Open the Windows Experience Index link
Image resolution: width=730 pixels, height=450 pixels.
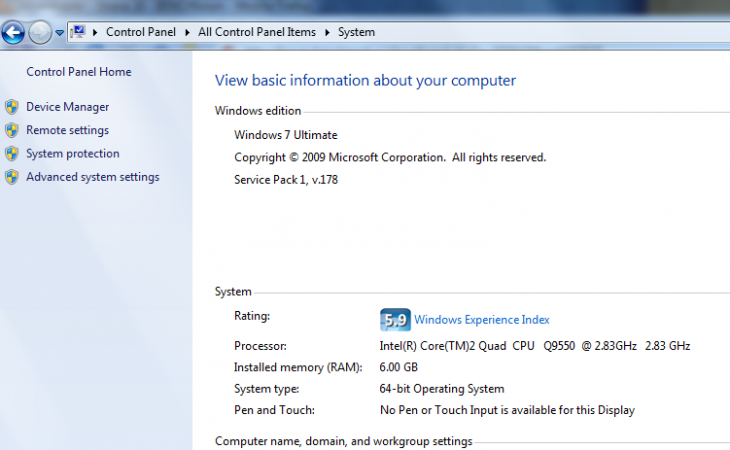tap(482, 320)
